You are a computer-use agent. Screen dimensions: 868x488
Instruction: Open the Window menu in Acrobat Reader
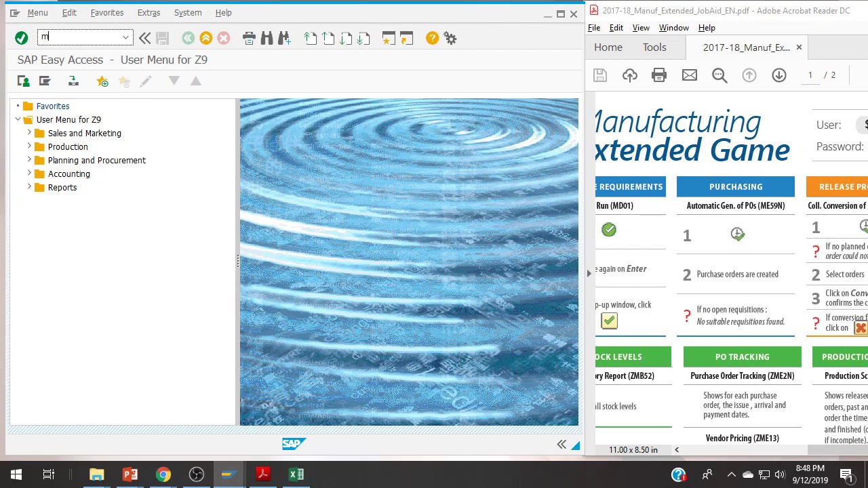click(674, 28)
